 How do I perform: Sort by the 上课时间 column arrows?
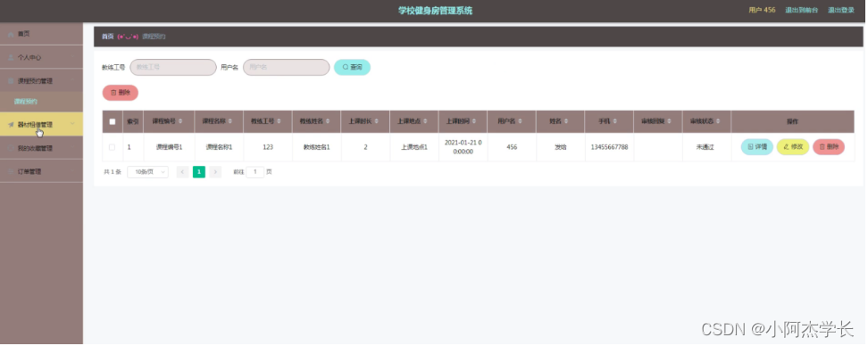tap(474, 121)
